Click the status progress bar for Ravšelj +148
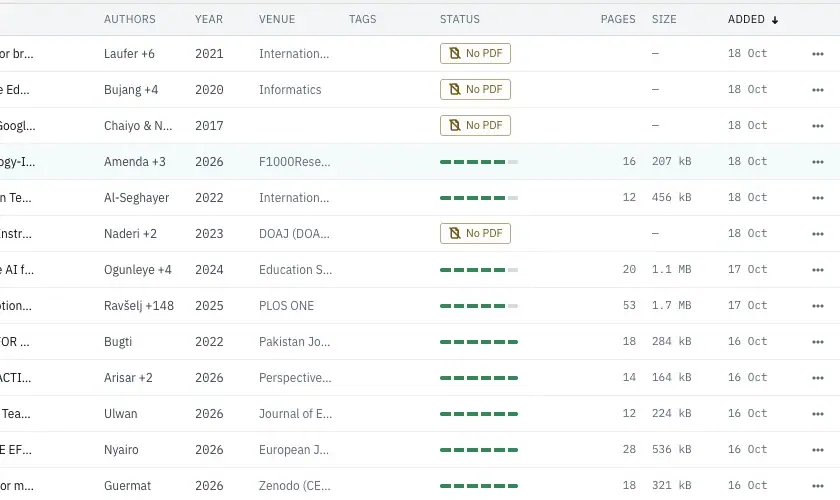 [x=479, y=306]
